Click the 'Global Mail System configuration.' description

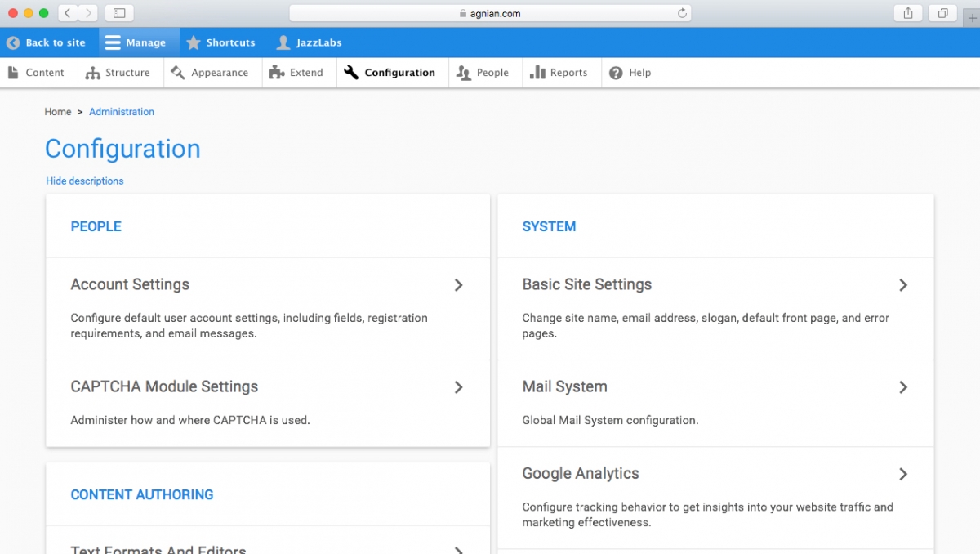tap(610, 421)
